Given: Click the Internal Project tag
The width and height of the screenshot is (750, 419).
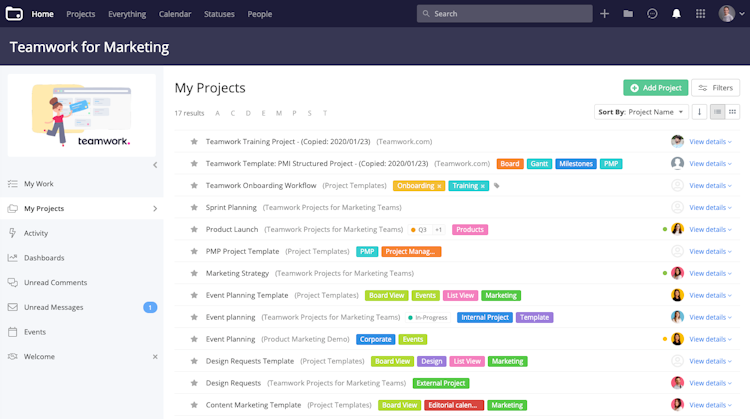Looking at the screenshot, I should (485, 318).
